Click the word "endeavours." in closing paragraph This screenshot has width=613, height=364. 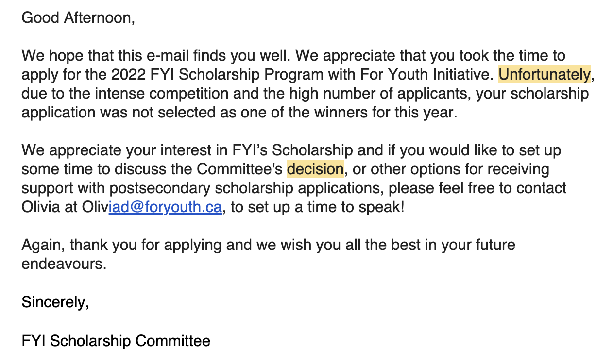pos(64,264)
